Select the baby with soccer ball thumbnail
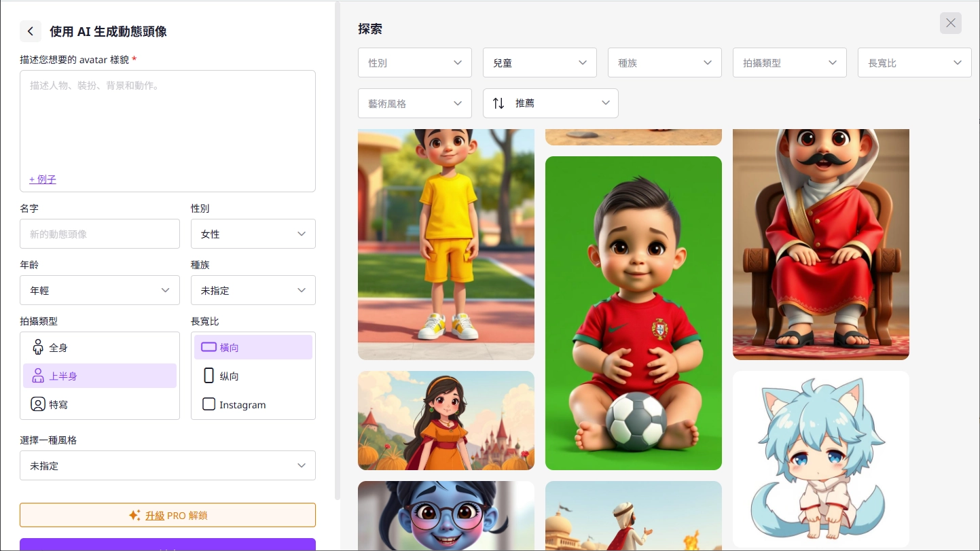The image size is (980, 551). coord(634,313)
